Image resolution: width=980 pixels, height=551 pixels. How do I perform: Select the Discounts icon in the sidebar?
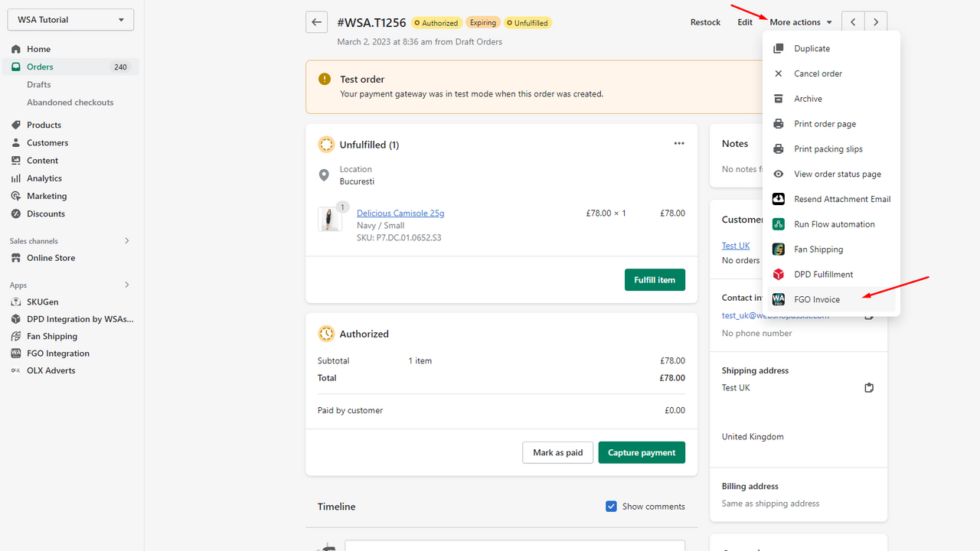click(15, 214)
